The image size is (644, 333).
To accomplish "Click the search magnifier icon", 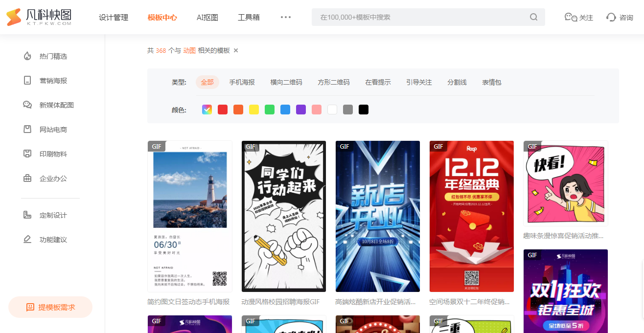I will (533, 17).
